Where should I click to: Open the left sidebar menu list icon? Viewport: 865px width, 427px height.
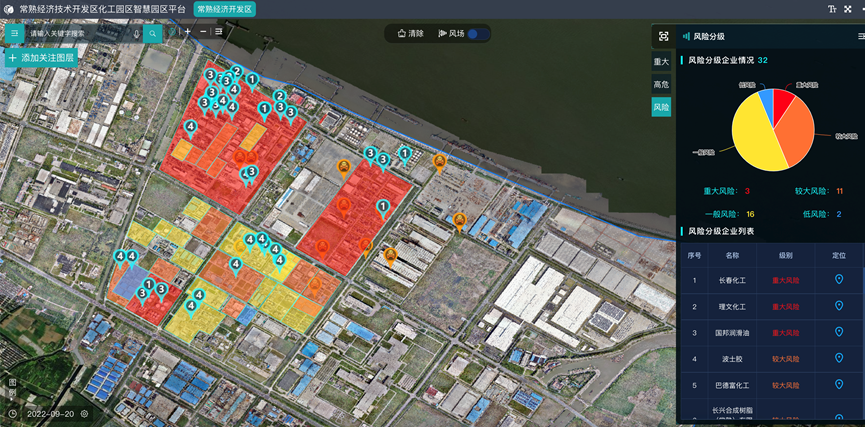(x=15, y=33)
